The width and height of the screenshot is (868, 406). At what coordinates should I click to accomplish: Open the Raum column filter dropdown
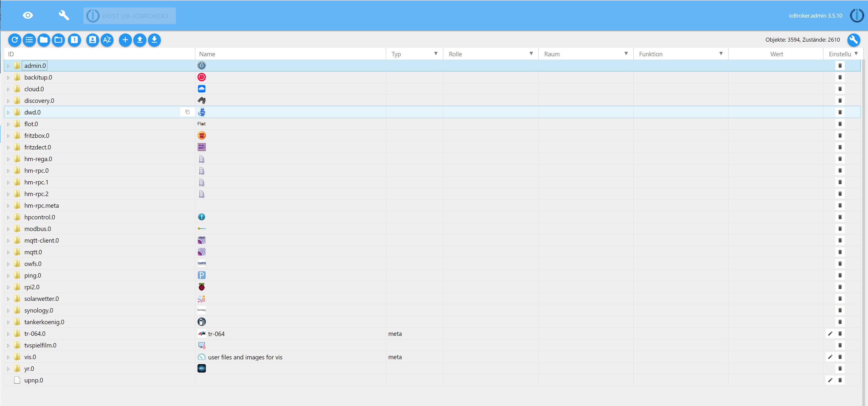point(626,54)
